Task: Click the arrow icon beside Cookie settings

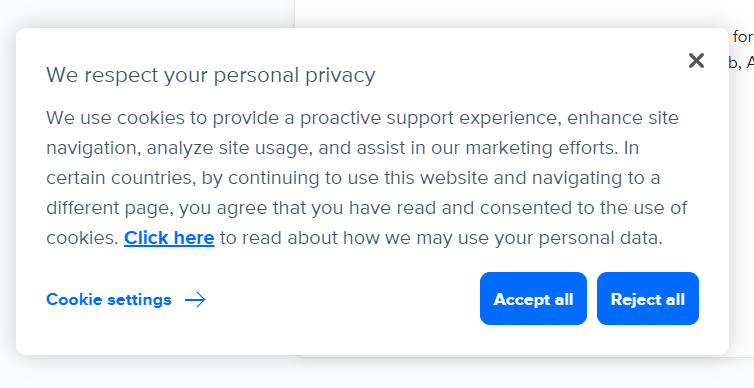Action: [195, 300]
